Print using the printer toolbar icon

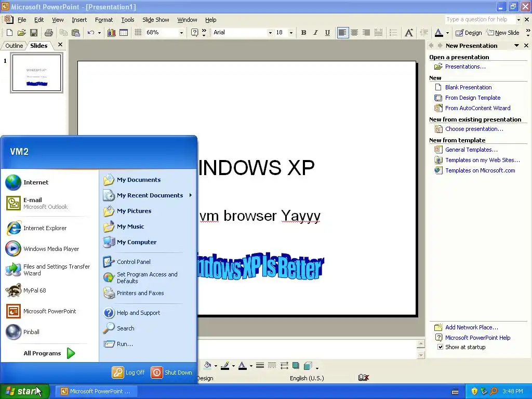pyautogui.click(x=49, y=33)
